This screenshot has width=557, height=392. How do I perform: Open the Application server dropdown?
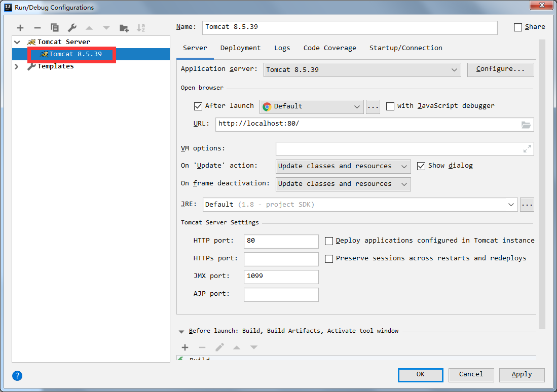click(x=362, y=70)
